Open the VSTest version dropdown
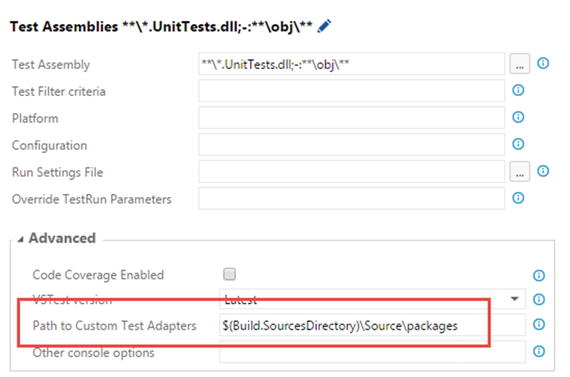570x377 pixels. [x=372, y=299]
